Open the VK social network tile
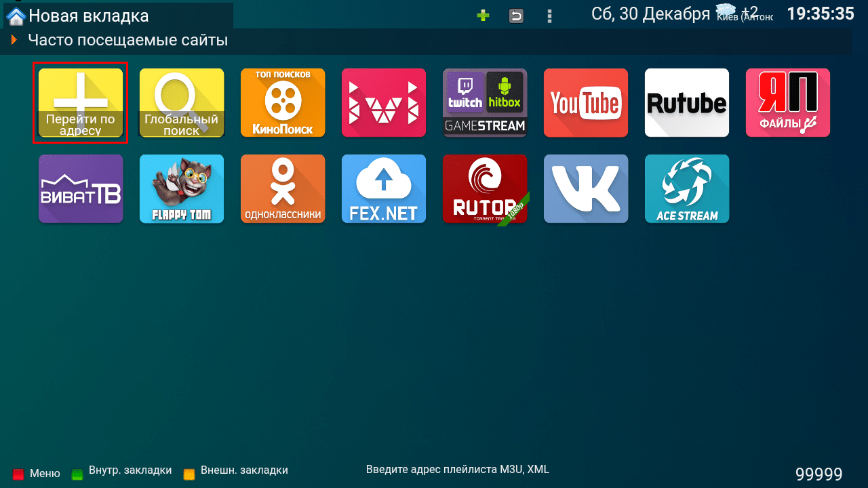 [x=586, y=188]
